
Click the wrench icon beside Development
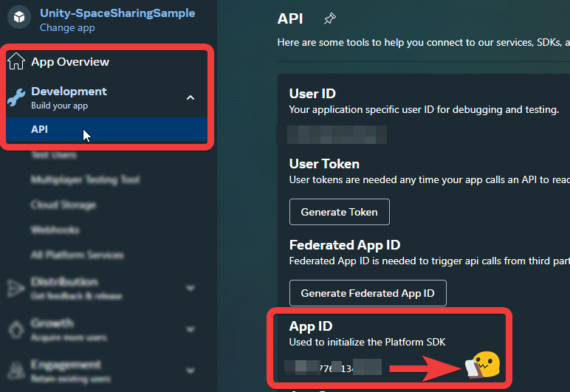tap(16, 97)
